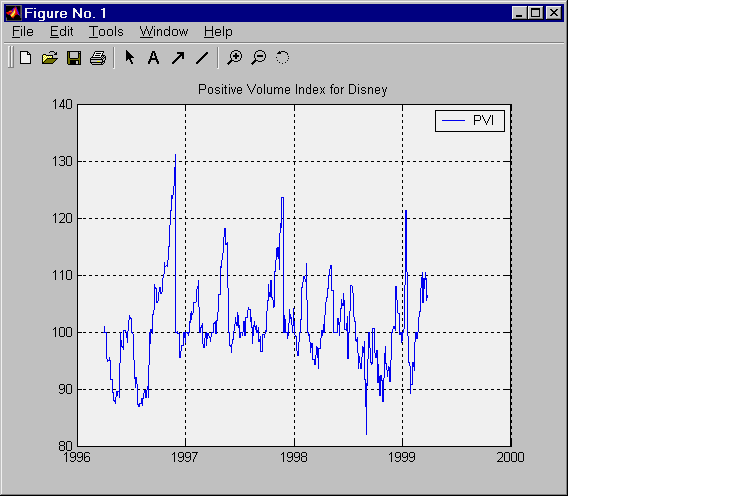Screen dimensions: 740x498
Task: Click the x-axis label 1997
Action: pyautogui.click(x=185, y=457)
